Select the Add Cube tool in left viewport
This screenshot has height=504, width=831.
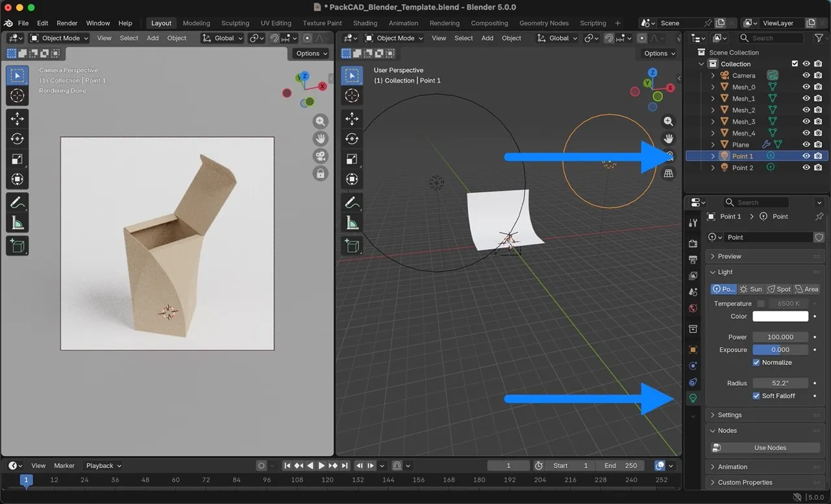coord(18,245)
